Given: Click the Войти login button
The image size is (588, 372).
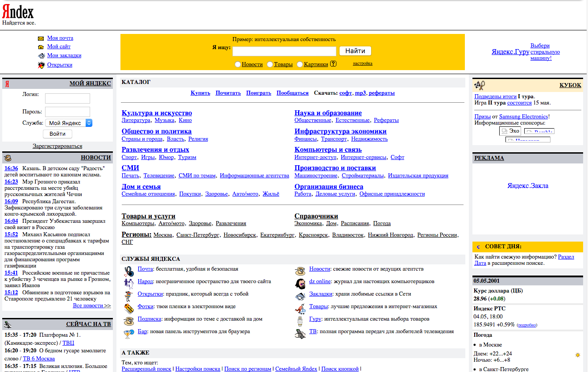Looking at the screenshot, I should tap(58, 134).
